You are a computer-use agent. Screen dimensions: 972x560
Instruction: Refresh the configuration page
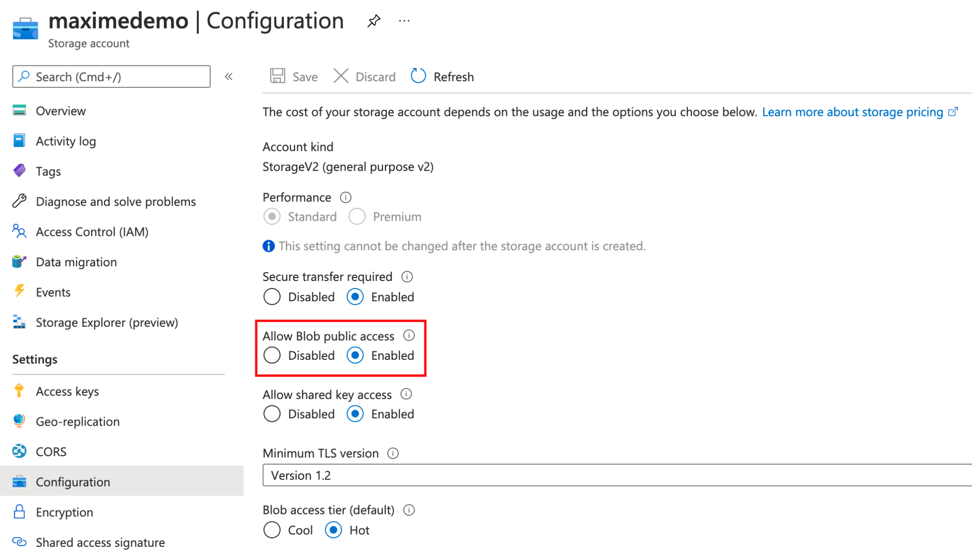(441, 76)
